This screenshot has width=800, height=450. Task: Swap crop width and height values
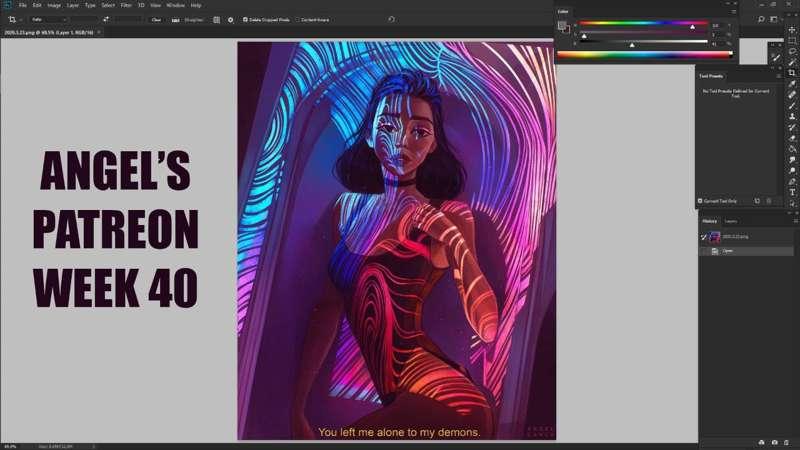click(106, 19)
